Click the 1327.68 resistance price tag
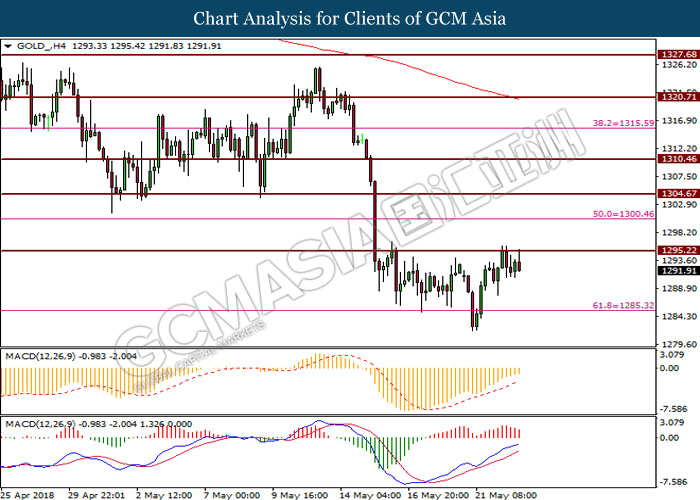 coord(679,54)
